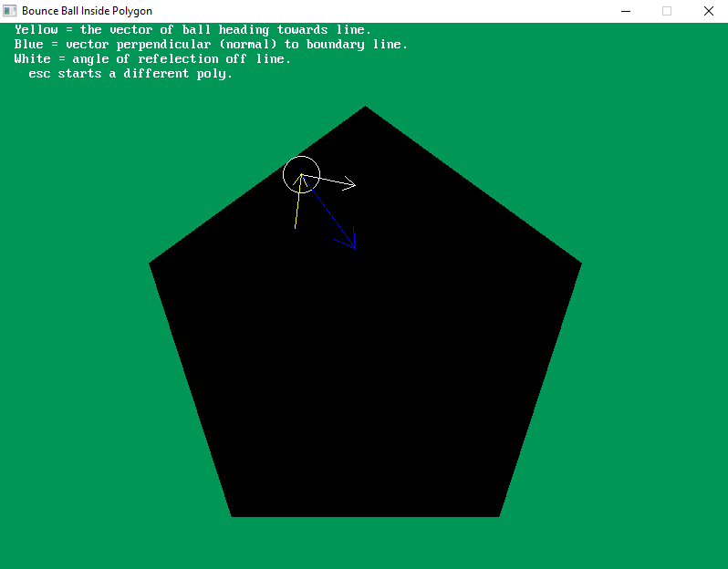Click the disabled maximize button

pyautogui.click(x=667, y=11)
